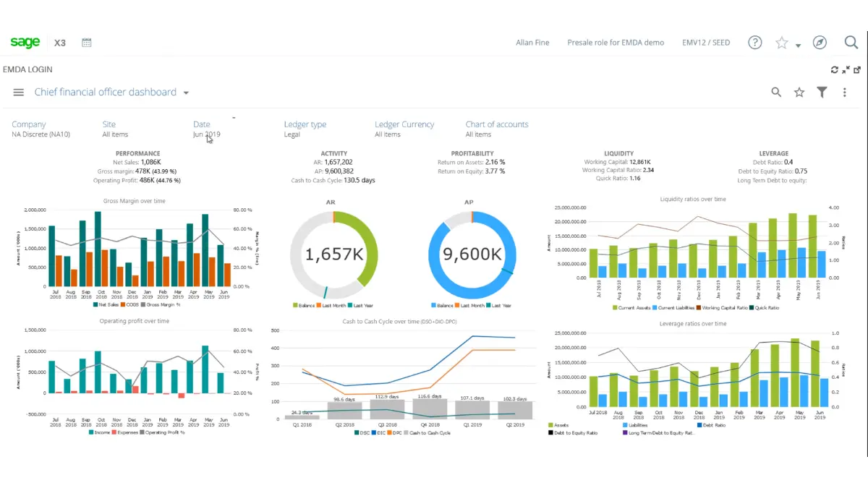Click the compass navigation icon

820,43
